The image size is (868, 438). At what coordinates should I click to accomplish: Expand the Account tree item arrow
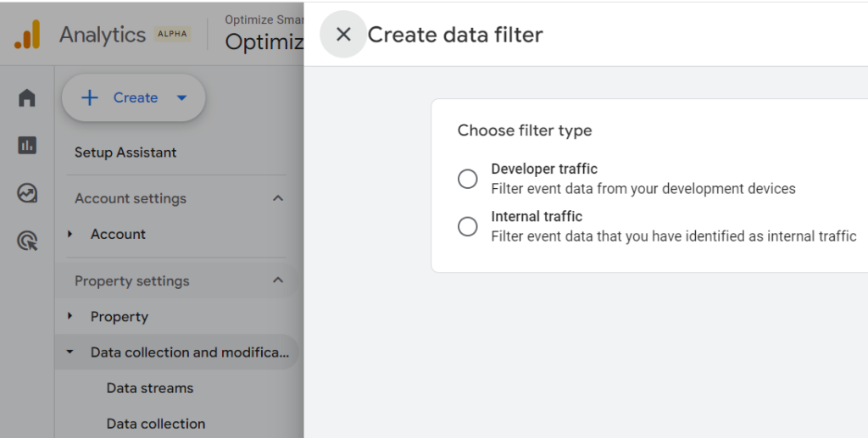pos(70,234)
